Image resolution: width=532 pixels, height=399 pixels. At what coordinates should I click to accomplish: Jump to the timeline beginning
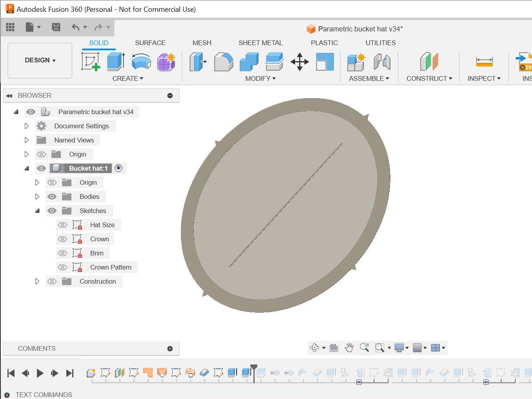[x=11, y=373]
